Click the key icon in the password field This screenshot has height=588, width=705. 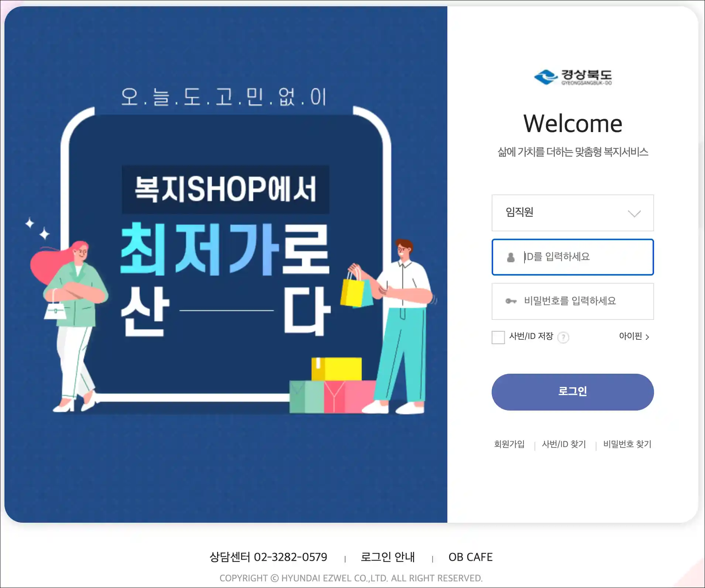[x=511, y=301]
